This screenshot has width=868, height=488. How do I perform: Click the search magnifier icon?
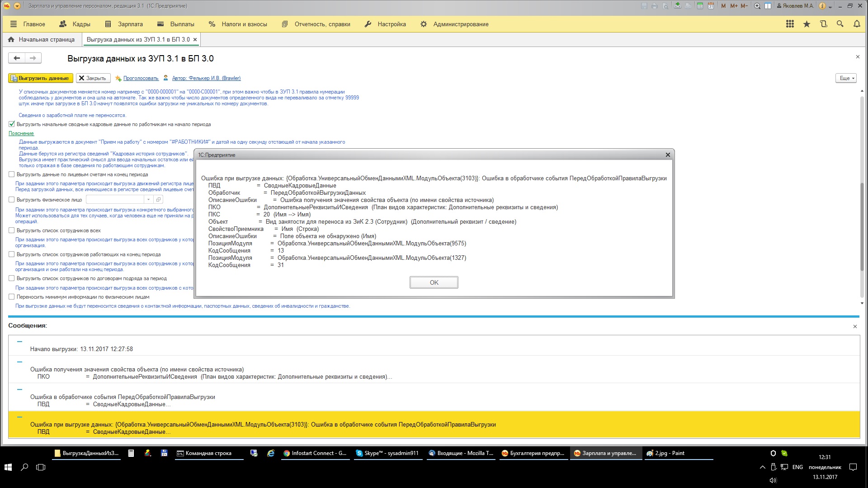tap(840, 24)
